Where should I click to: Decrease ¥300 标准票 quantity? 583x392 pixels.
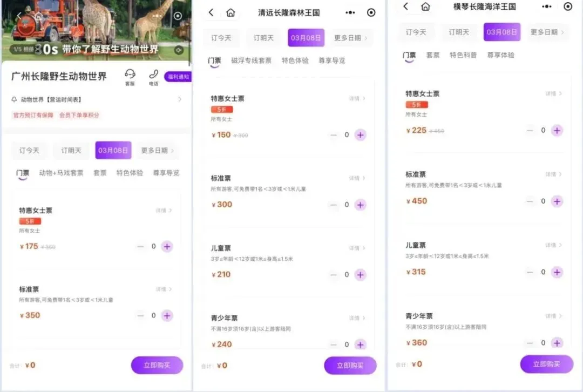tap(334, 205)
